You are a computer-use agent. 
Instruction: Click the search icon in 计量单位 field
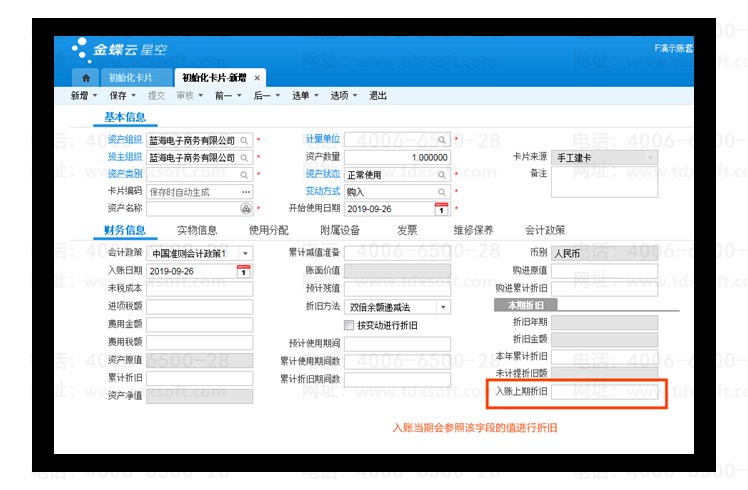click(442, 140)
